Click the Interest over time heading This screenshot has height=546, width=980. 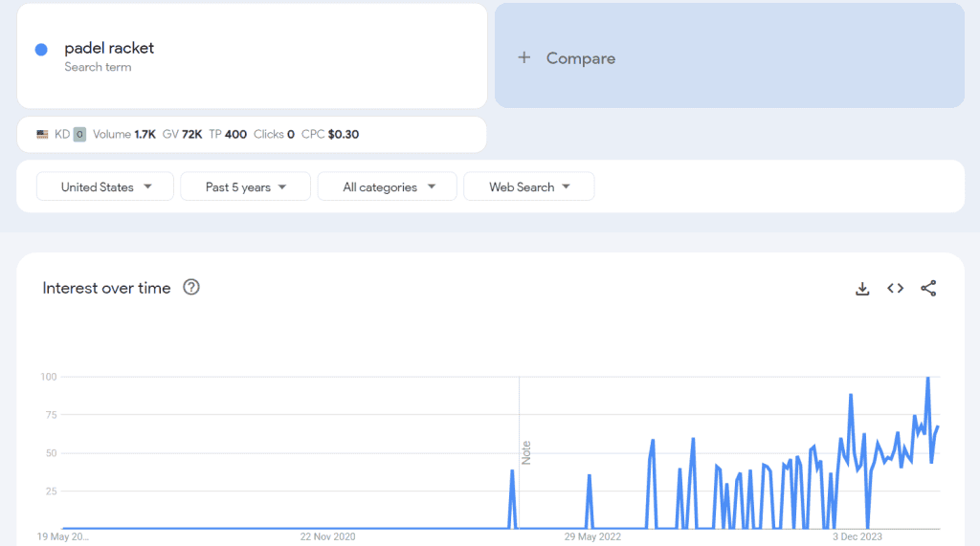106,288
